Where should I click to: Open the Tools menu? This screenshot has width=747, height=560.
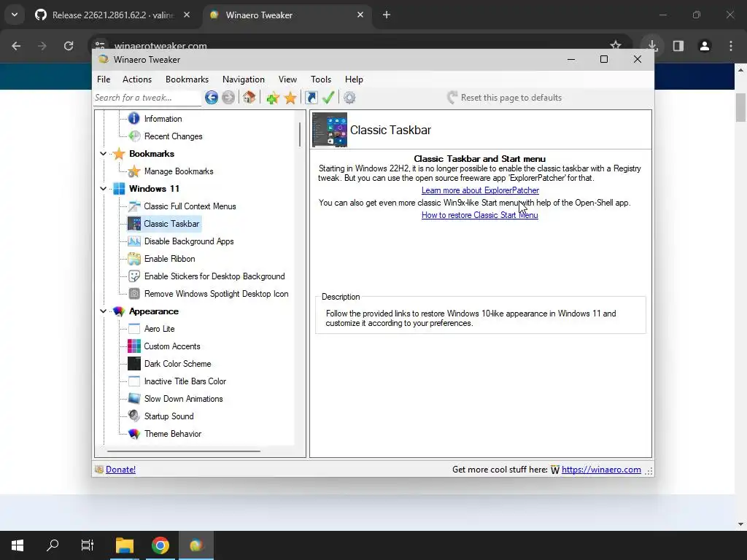321,79
